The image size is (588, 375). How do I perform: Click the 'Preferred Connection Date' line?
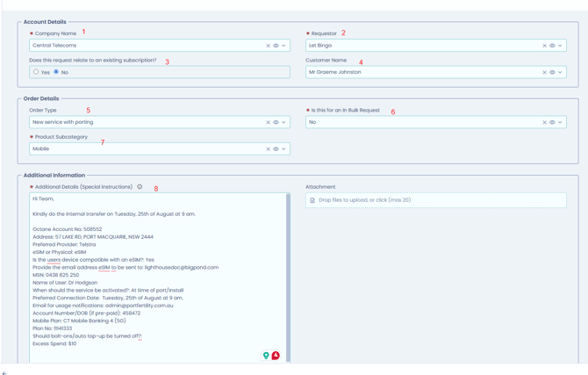(108, 298)
